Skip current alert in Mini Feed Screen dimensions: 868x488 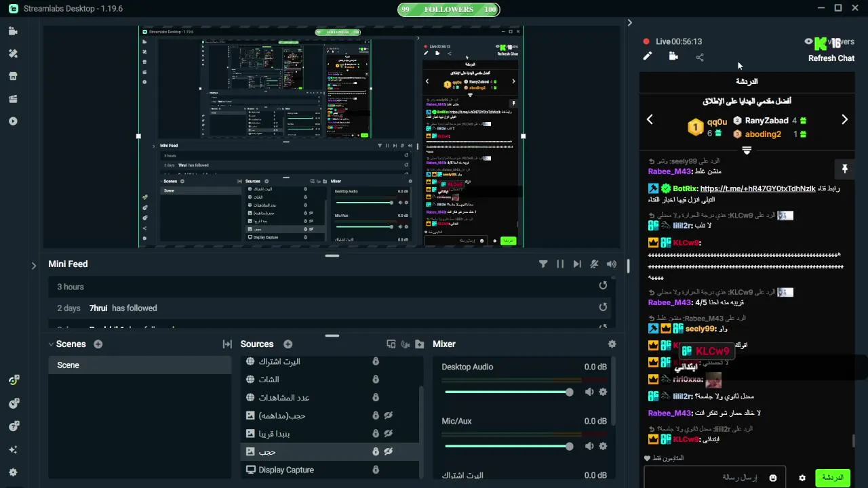click(x=577, y=264)
